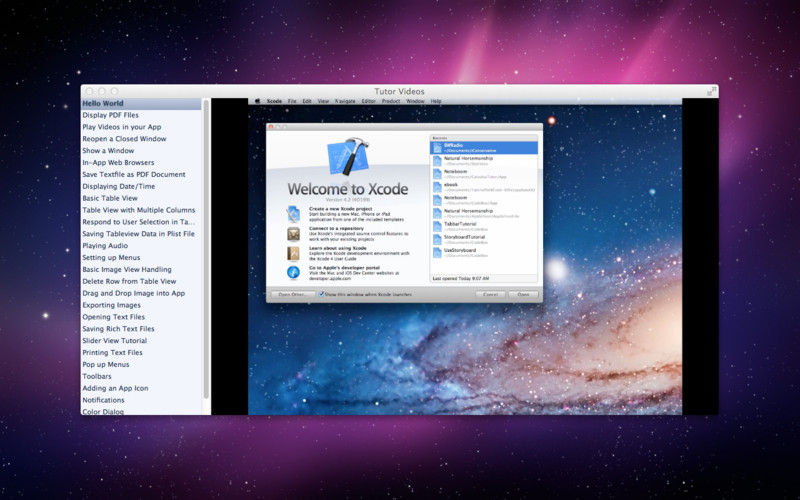Image resolution: width=800 pixels, height=500 pixels.
Task: Click the Tutor Videos full screen icon
Action: click(711, 91)
